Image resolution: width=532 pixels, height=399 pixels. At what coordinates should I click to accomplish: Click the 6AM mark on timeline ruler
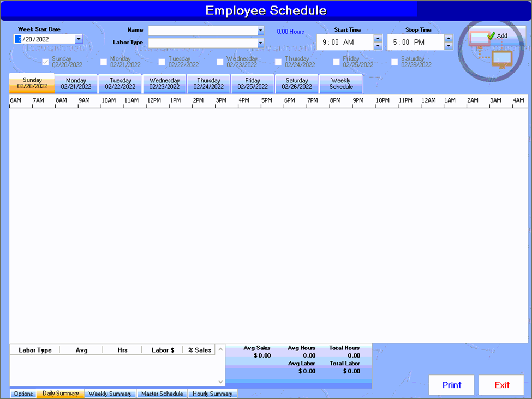click(16, 100)
